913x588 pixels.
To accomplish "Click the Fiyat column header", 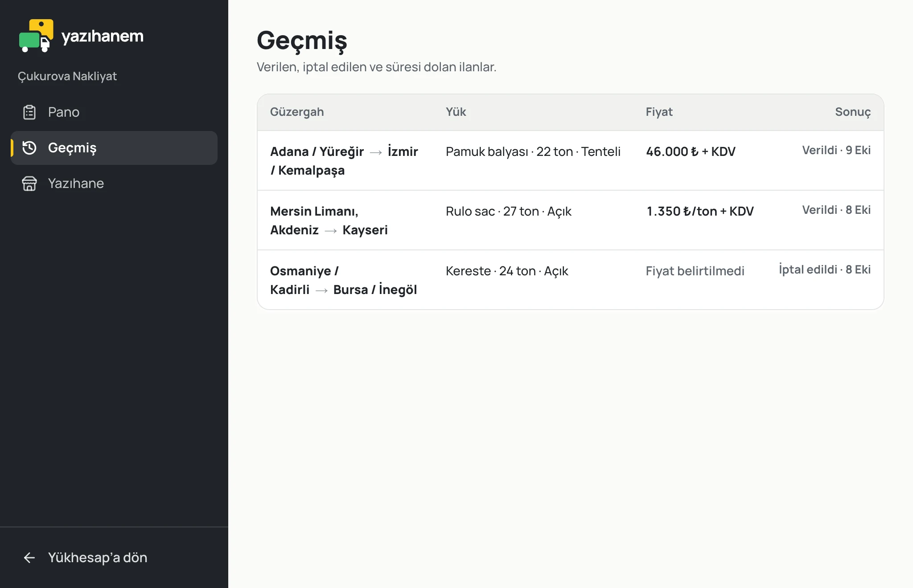I will point(659,112).
